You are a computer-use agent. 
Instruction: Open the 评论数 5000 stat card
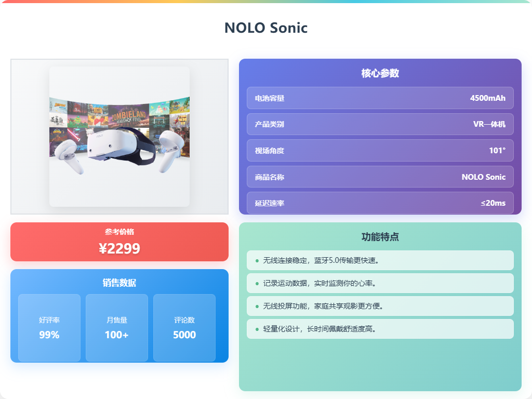(184, 328)
